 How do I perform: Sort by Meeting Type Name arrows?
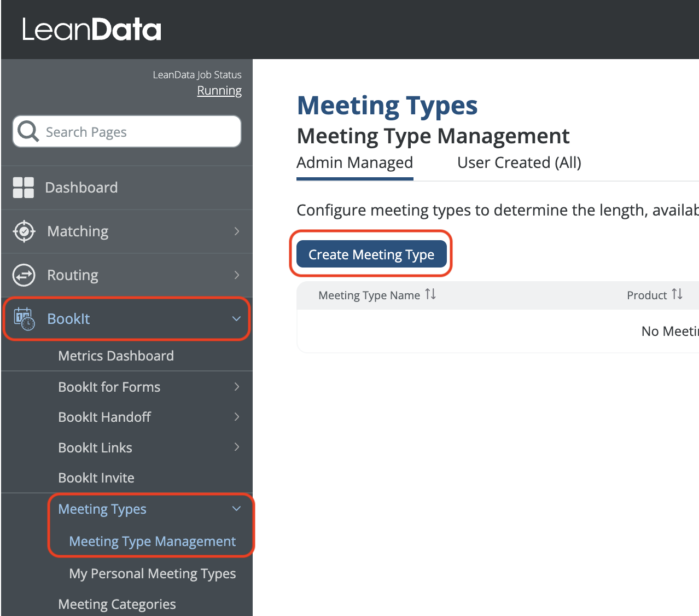[x=430, y=295]
